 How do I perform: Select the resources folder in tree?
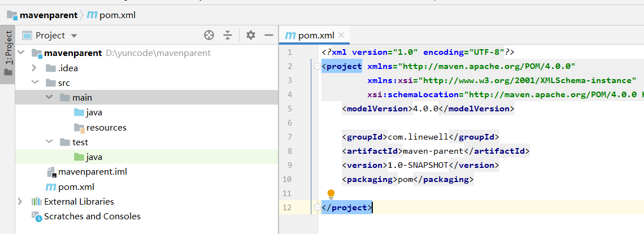pyautogui.click(x=106, y=128)
